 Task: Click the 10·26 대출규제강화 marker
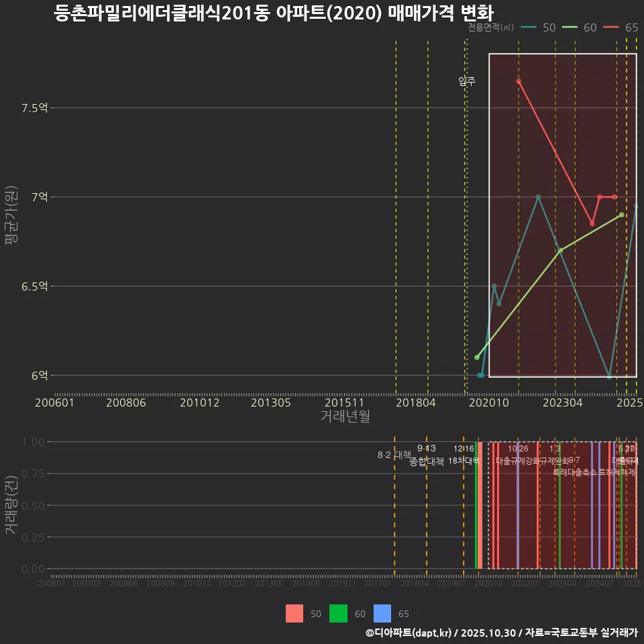(x=519, y=456)
